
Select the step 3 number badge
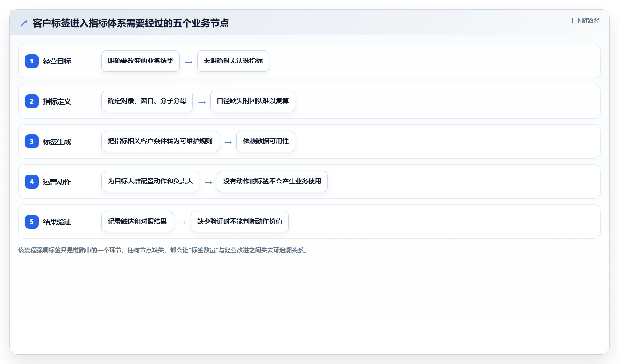click(32, 141)
